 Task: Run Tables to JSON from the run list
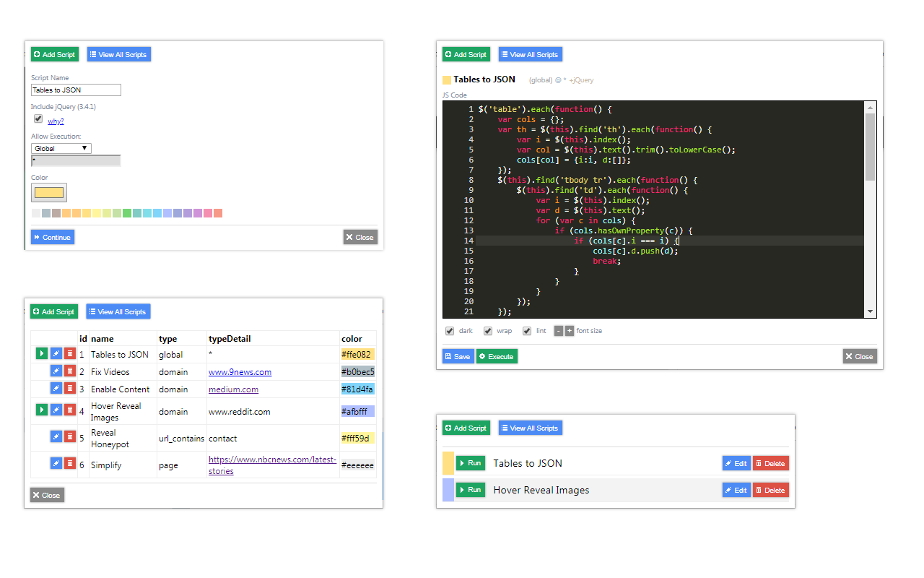coord(471,463)
